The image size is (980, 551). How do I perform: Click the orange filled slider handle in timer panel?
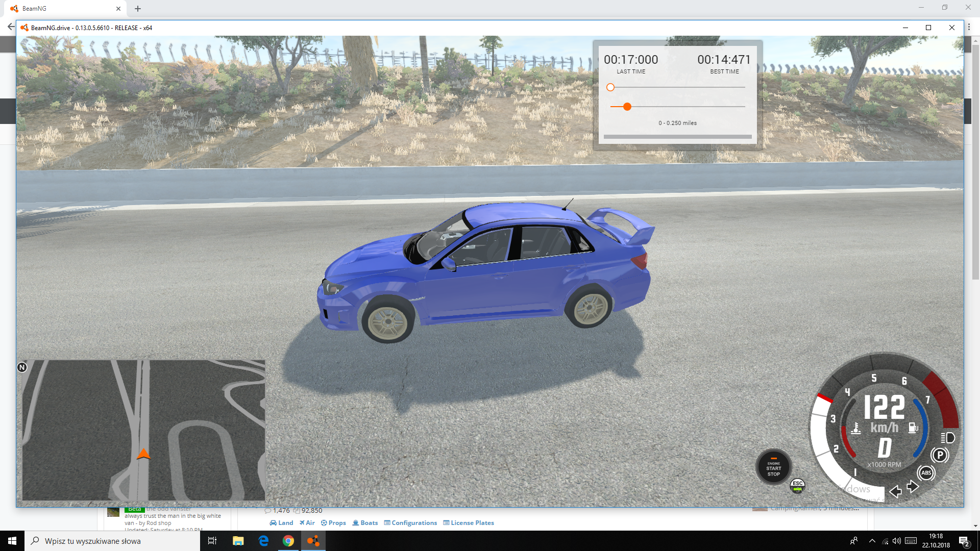tap(627, 107)
